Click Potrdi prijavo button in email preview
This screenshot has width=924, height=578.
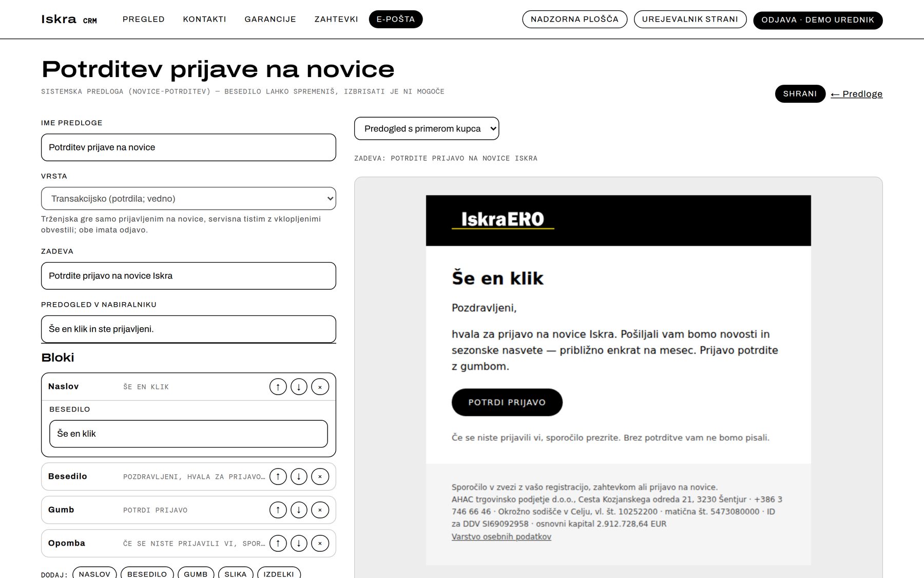(507, 402)
